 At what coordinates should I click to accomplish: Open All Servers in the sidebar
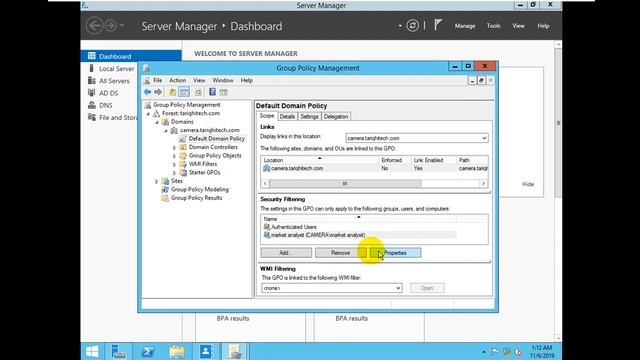point(114,81)
